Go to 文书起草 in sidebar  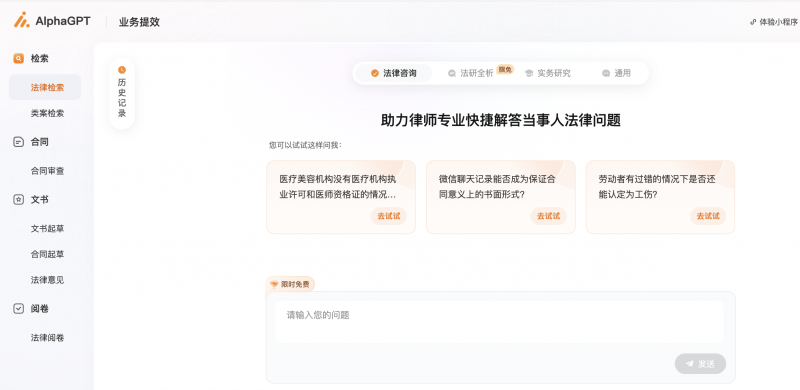pyautogui.click(x=47, y=229)
